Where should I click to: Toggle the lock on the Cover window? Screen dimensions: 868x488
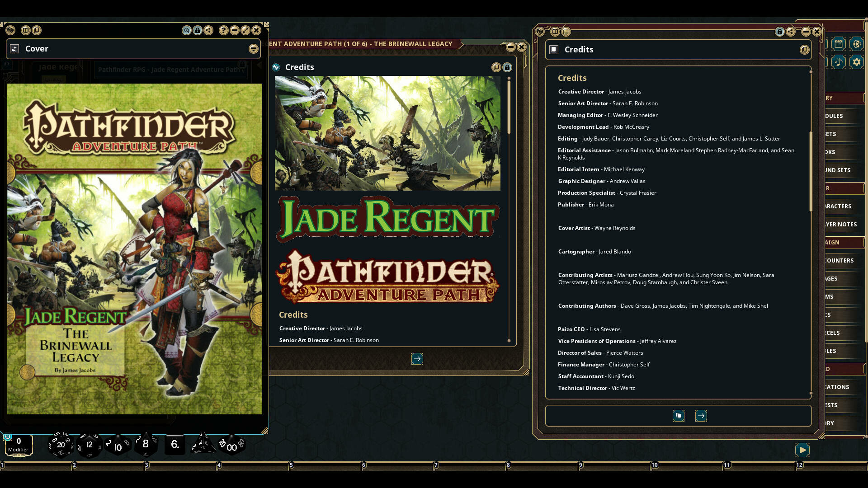(x=197, y=30)
